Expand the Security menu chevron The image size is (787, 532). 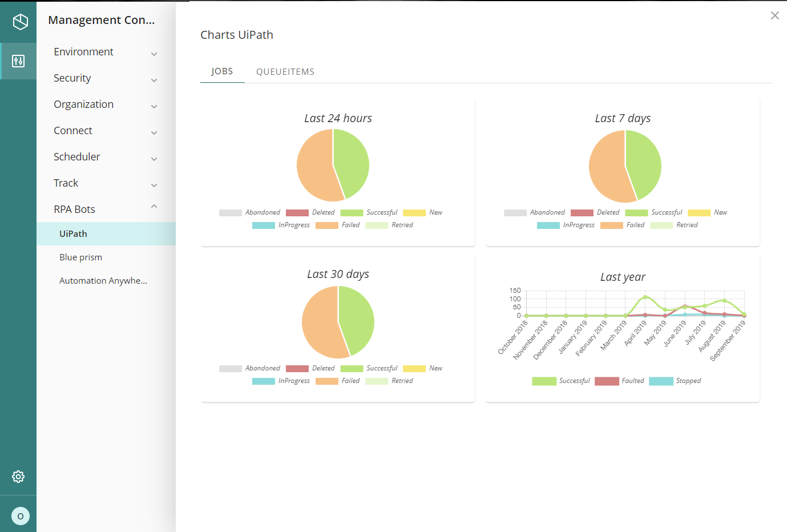tap(154, 80)
